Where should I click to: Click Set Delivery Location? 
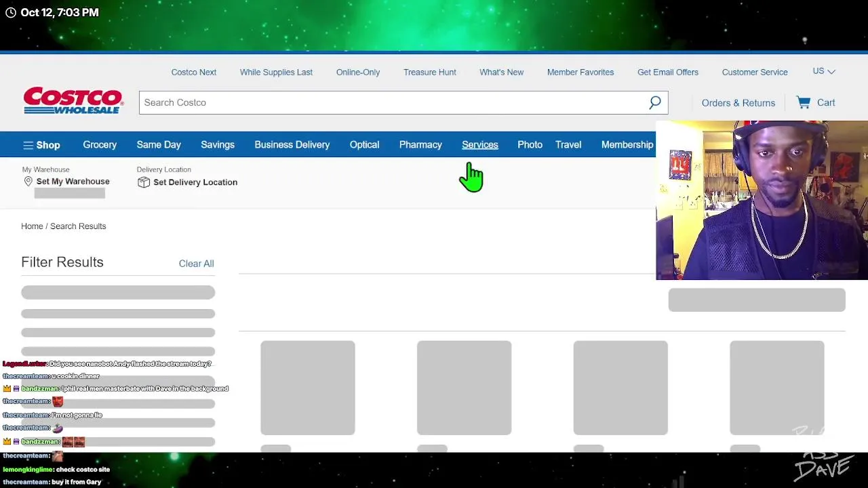195,182
